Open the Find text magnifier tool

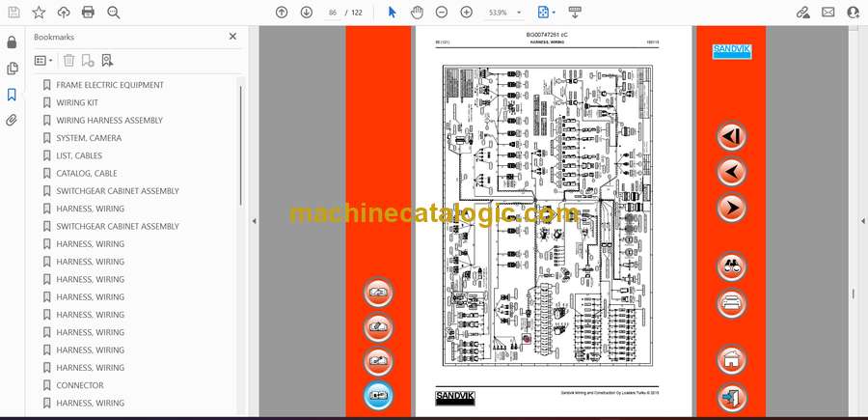point(114,13)
